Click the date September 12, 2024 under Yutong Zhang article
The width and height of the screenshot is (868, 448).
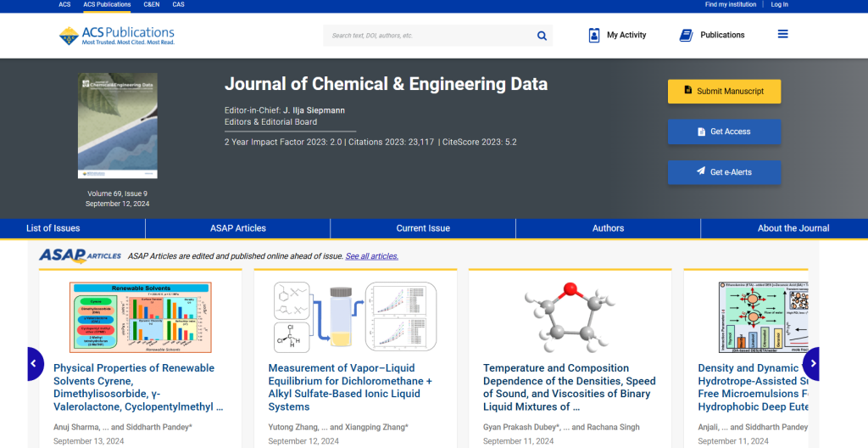[x=303, y=441]
